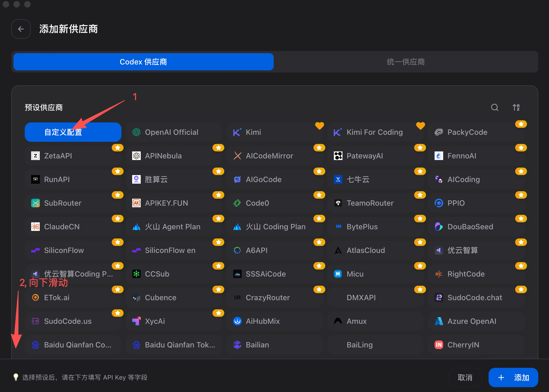Switch to Codex 供应商 tab

pos(143,62)
